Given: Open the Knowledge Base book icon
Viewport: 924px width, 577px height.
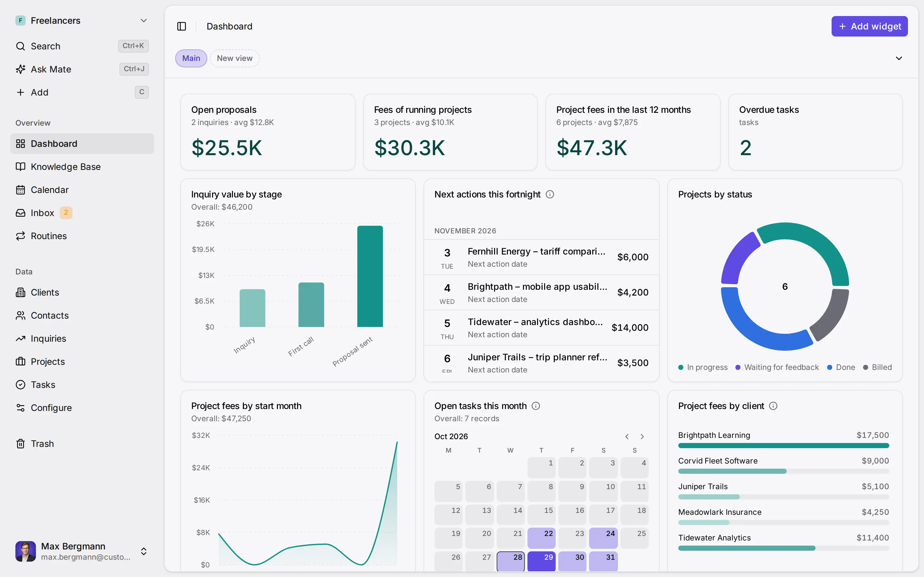Looking at the screenshot, I should (21, 167).
